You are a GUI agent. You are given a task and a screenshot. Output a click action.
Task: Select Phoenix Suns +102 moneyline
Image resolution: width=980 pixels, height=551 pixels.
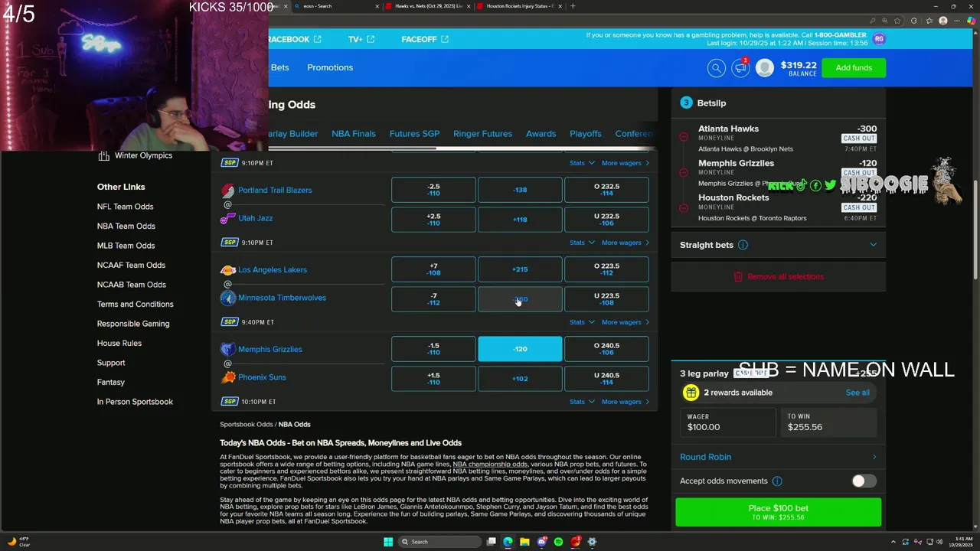(520, 379)
